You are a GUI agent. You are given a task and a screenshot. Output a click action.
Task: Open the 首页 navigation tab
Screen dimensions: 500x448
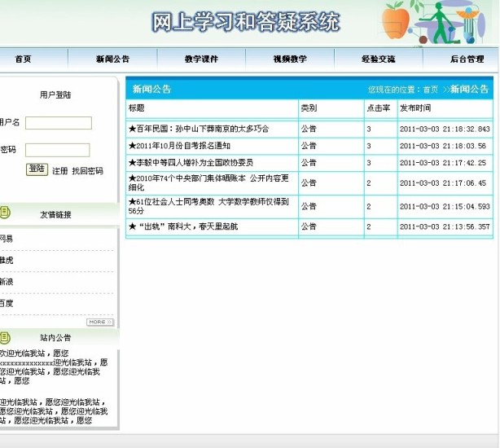tap(23, 59)
